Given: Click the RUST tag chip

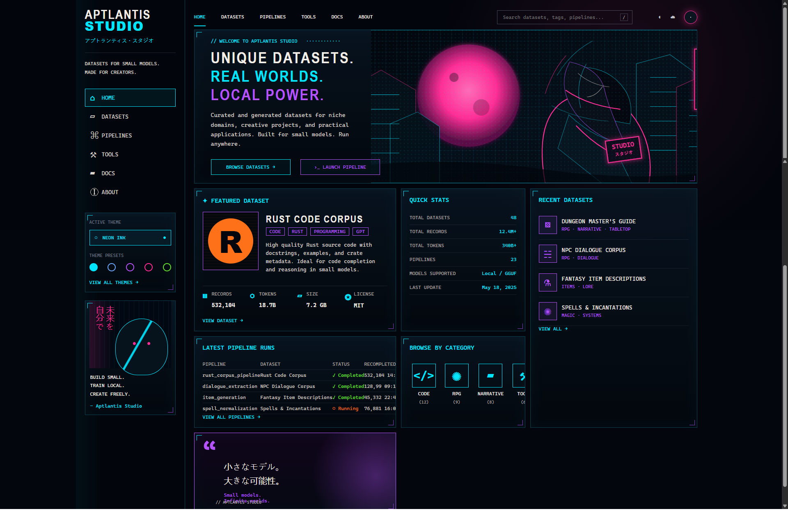Looking at the screenshot, I should 298,232.
